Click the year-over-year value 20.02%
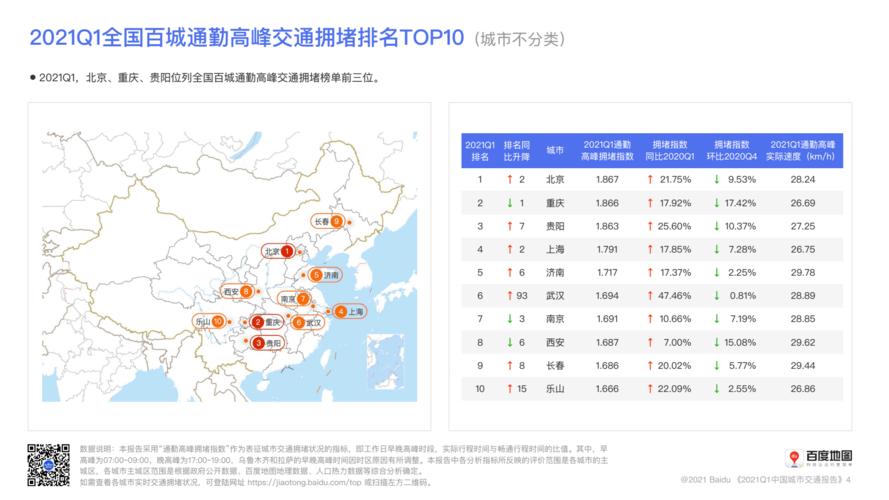889x500 pixels. [x=674, y=366]
